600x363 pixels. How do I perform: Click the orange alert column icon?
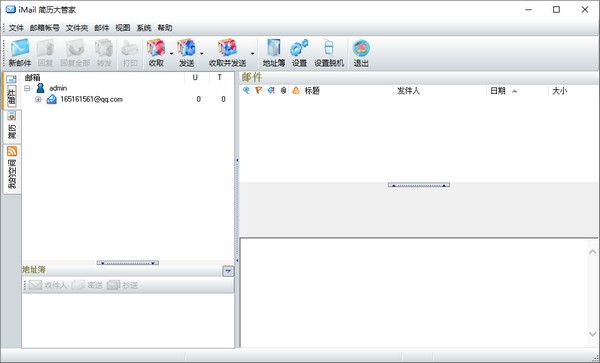[296, 91]
